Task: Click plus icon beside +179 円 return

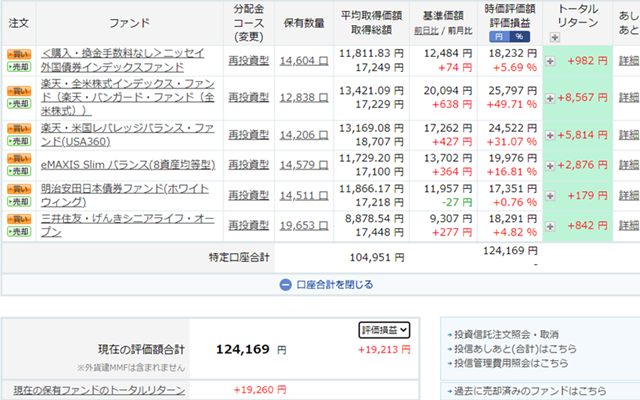Action: [549, 197]
